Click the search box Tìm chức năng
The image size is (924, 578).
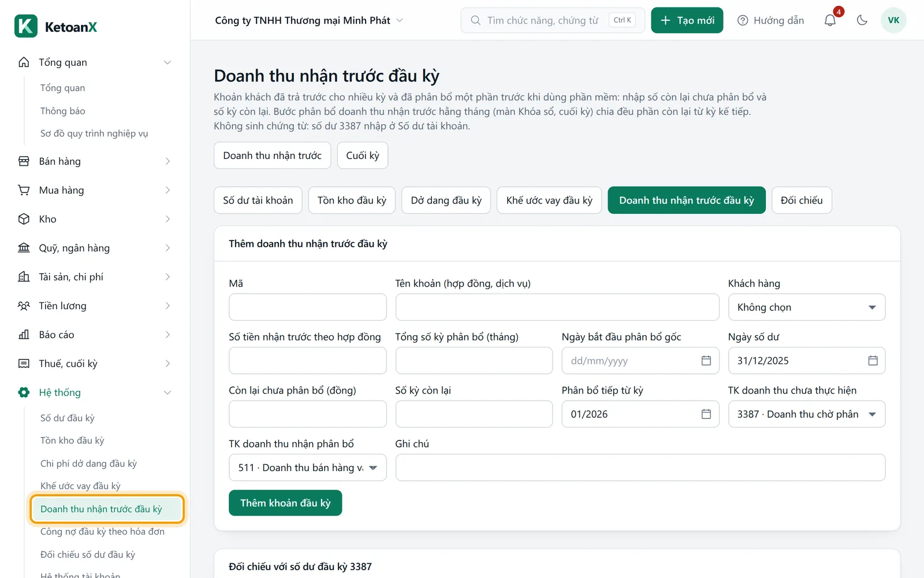click(553, 20)
